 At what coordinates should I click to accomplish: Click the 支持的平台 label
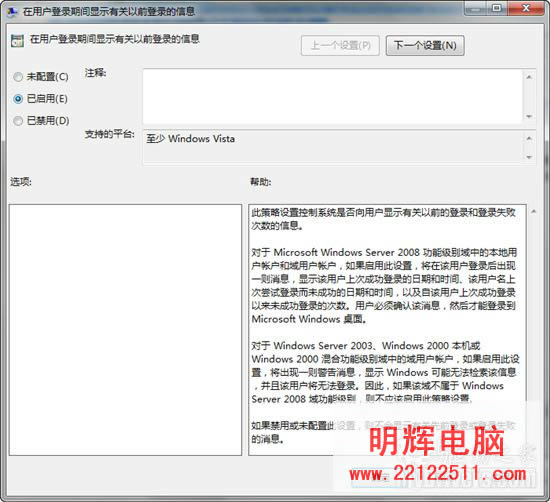(109, 134)
